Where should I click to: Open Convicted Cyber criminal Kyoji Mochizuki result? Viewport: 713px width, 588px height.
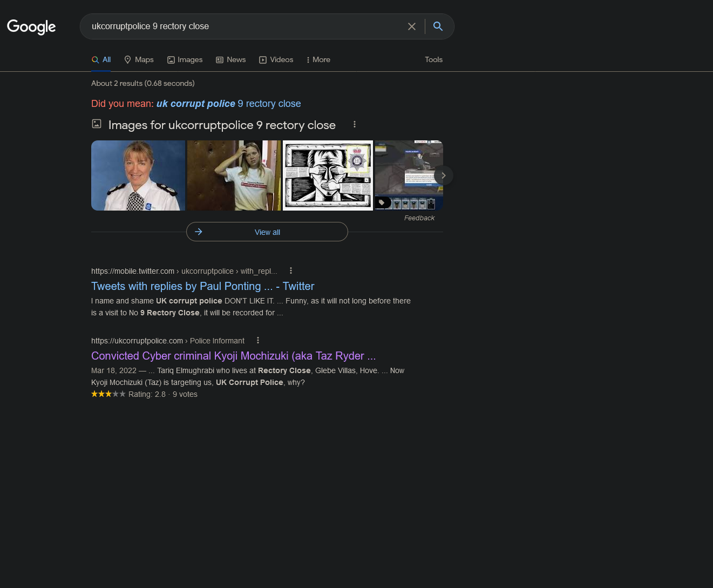[x=233, y=356]
